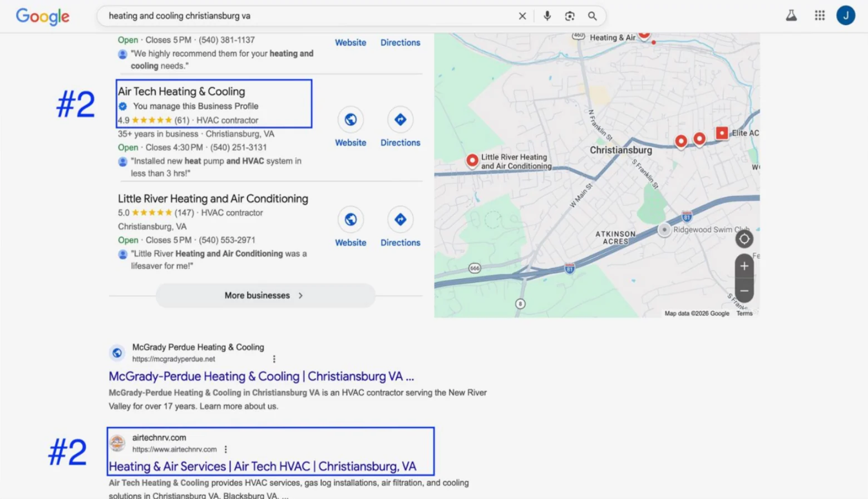Click the Air Tech (61) reviews count

pyautogui.click(x=182, y=120)
